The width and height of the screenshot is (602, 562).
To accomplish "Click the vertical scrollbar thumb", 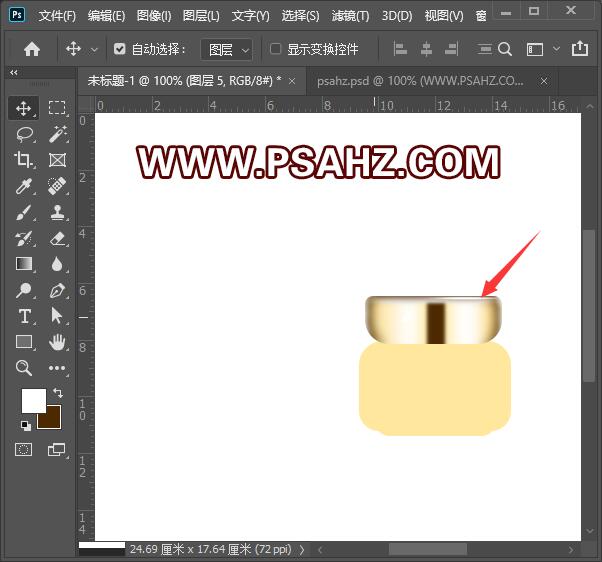I will pyautogui.click(x=588, y=306).
